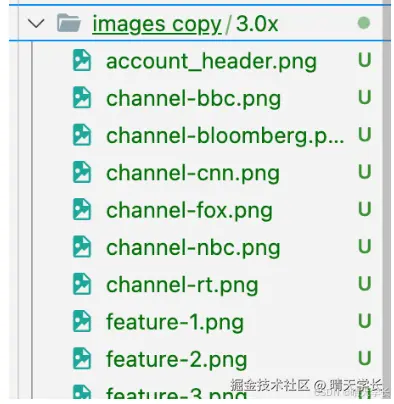Open channel-cnn.png file
Viewport: 394px width, 404px height.
pyautogui.click(x=193, y=174)
